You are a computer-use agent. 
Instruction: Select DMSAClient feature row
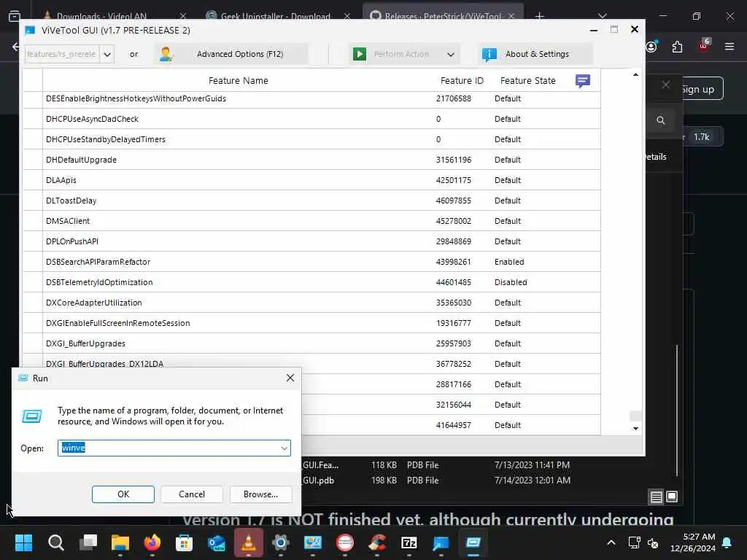pos(311,222)
